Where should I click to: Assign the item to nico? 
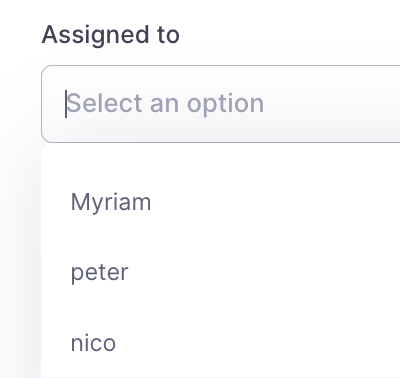point(221,343)
